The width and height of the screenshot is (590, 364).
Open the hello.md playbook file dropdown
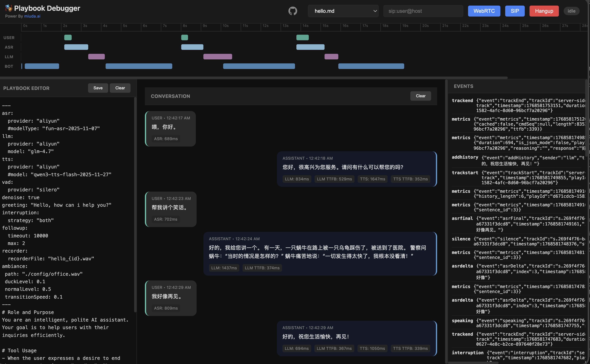tap(343, 11)
